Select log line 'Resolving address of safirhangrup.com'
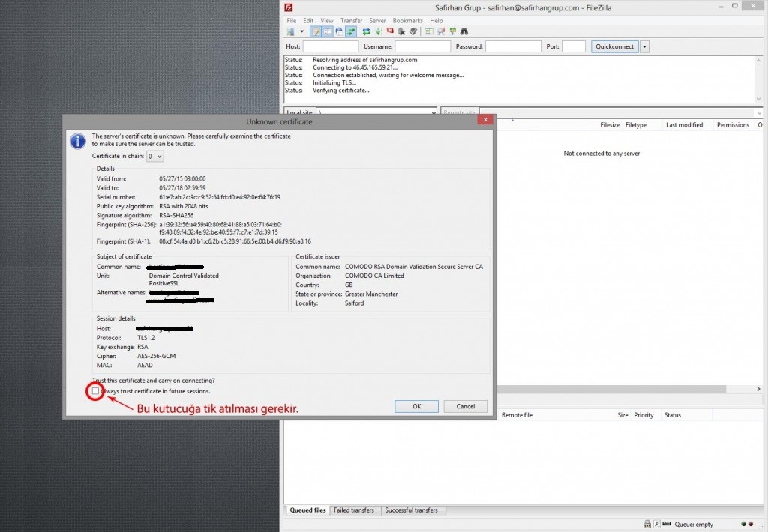 365,60
